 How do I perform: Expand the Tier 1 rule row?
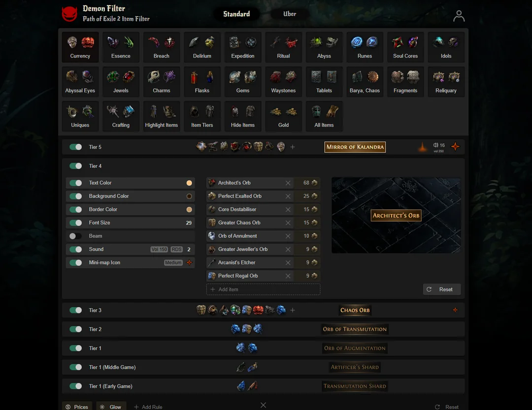point(263,348)
